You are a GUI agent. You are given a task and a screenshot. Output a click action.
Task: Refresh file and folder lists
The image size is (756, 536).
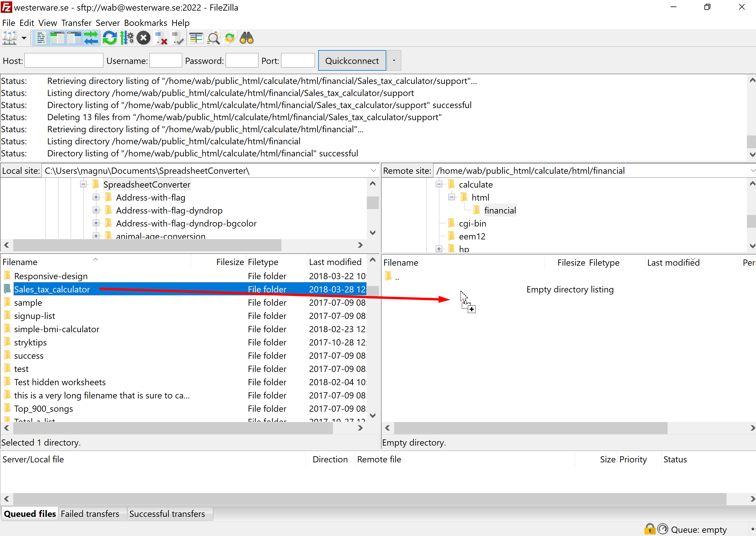110,38
